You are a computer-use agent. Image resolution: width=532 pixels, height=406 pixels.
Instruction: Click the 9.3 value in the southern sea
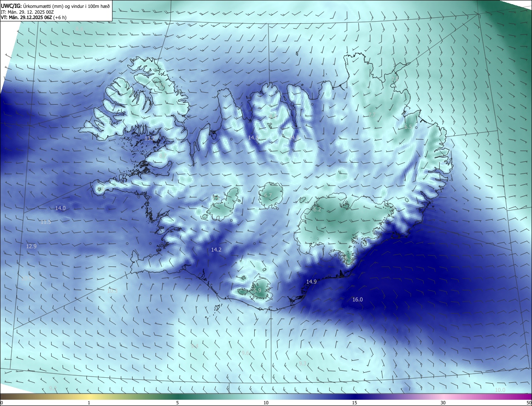303,364
